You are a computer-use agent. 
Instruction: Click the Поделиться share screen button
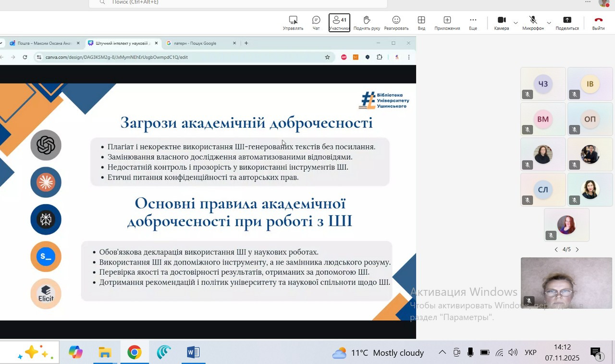click(567, 22)
